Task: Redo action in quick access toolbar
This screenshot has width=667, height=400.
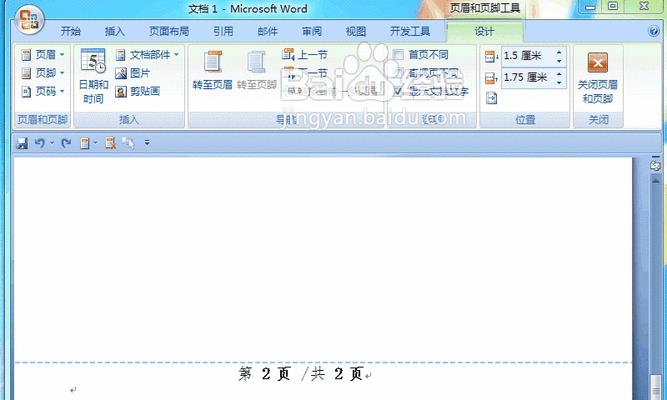Action: 66,143
